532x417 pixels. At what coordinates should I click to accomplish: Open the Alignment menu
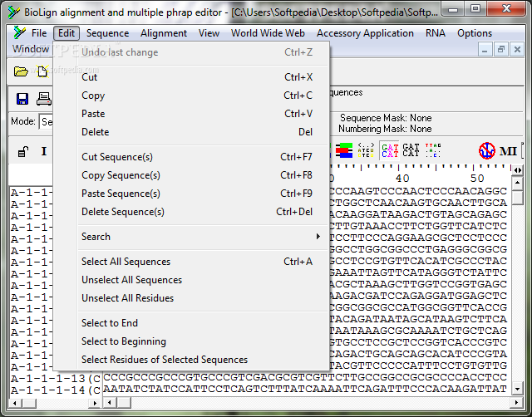click(x=164, y=33)
